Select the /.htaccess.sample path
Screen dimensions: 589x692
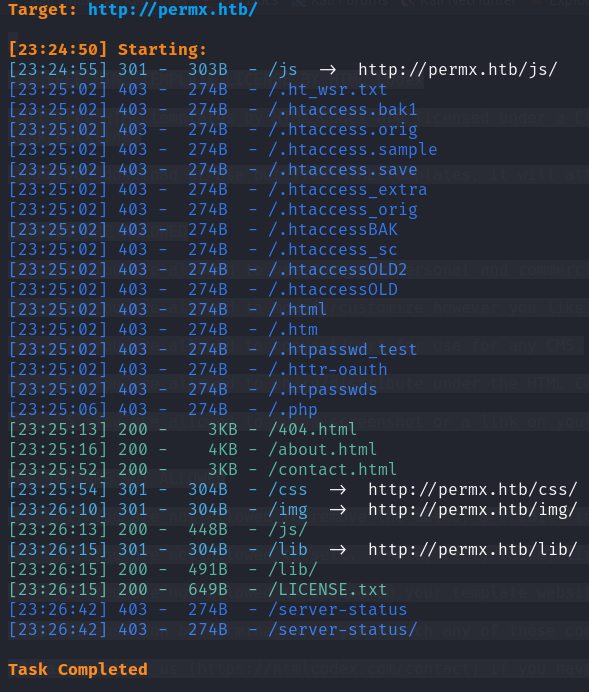[x=353, y=150]
